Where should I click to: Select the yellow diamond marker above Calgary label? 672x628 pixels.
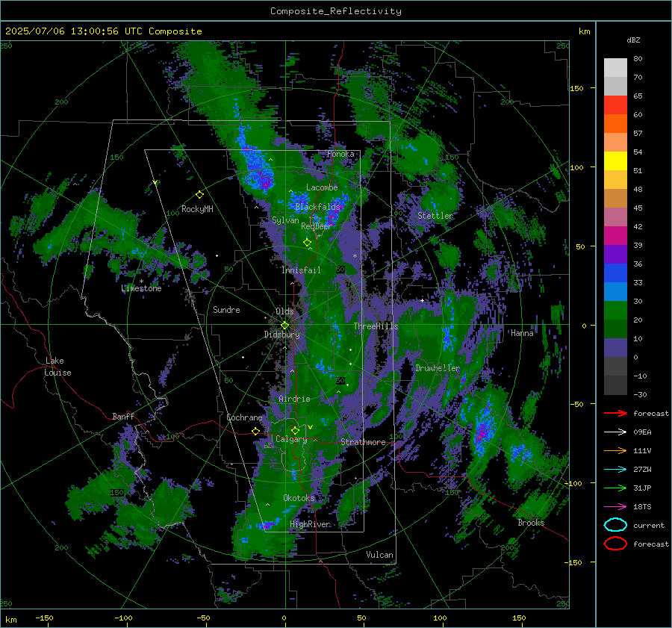click(295, 430)
